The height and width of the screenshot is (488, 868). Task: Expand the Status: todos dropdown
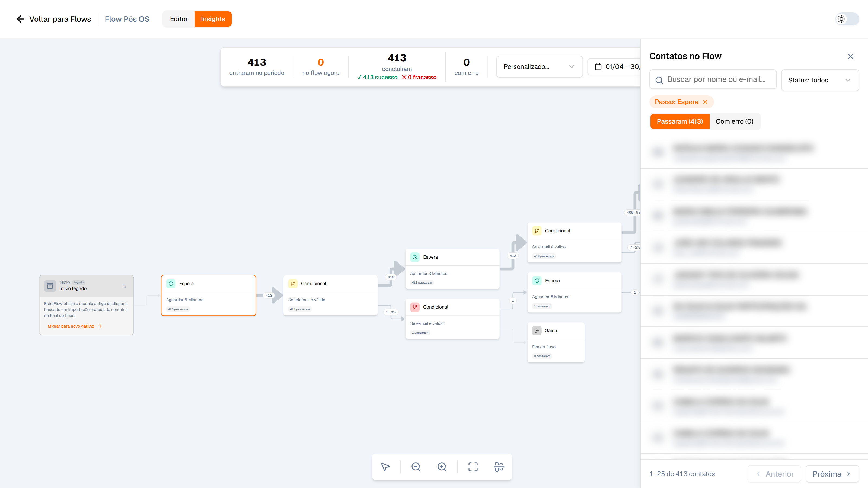coord(820,80)
